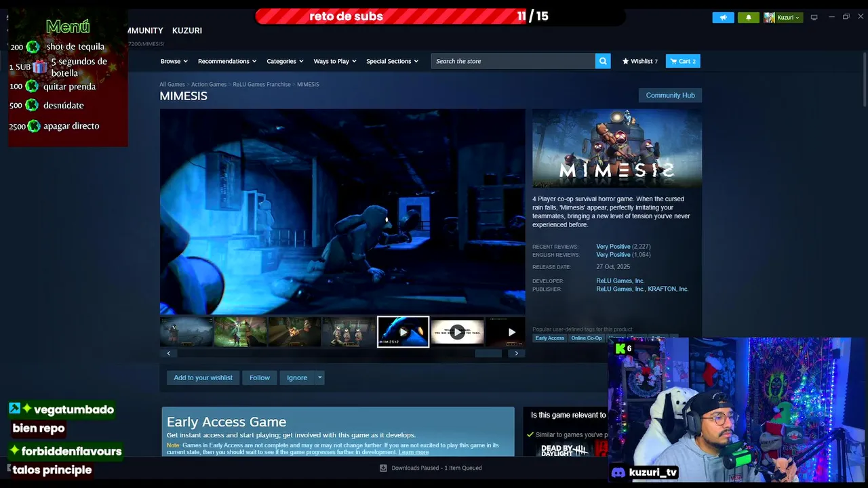The width and height of the screenshot is (868, 488).
Task: Select the second green-lit screenshot thumbnail
Action: [x=240, y=332]
